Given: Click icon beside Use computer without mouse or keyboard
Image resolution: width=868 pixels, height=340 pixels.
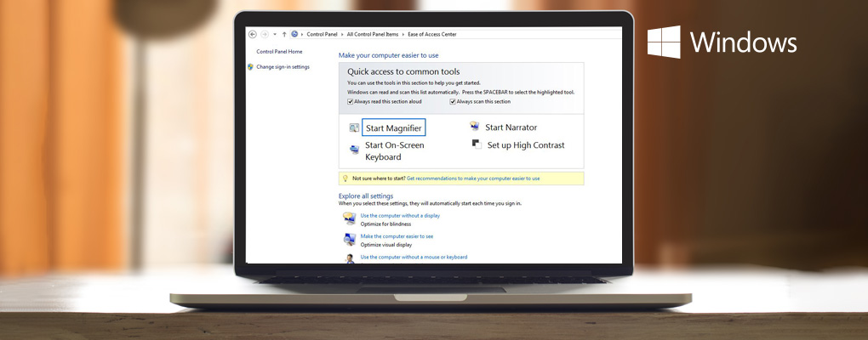Looking at the screenshot, I should pos(349,258).
